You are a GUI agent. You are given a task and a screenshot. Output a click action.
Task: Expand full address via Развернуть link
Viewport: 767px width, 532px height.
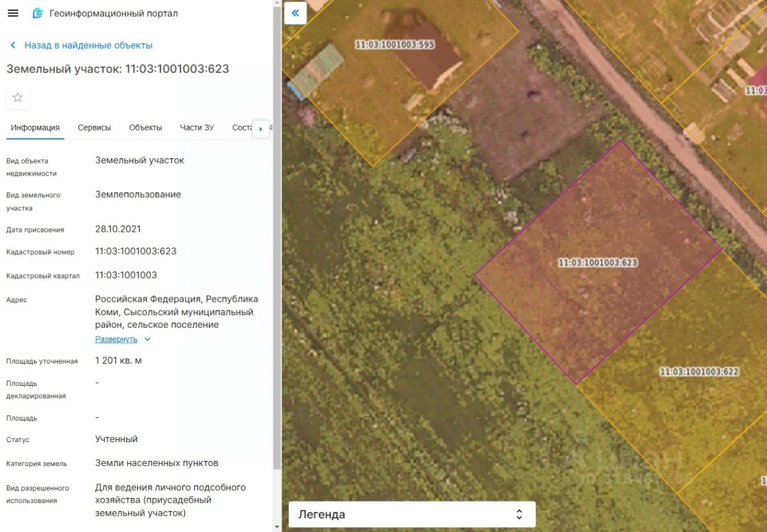(123, 339)
